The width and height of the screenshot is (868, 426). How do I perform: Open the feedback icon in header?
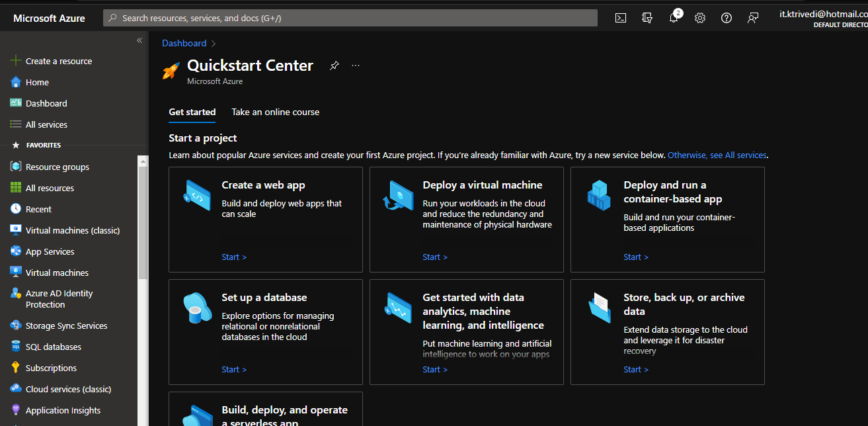click(x=753, y=18)
